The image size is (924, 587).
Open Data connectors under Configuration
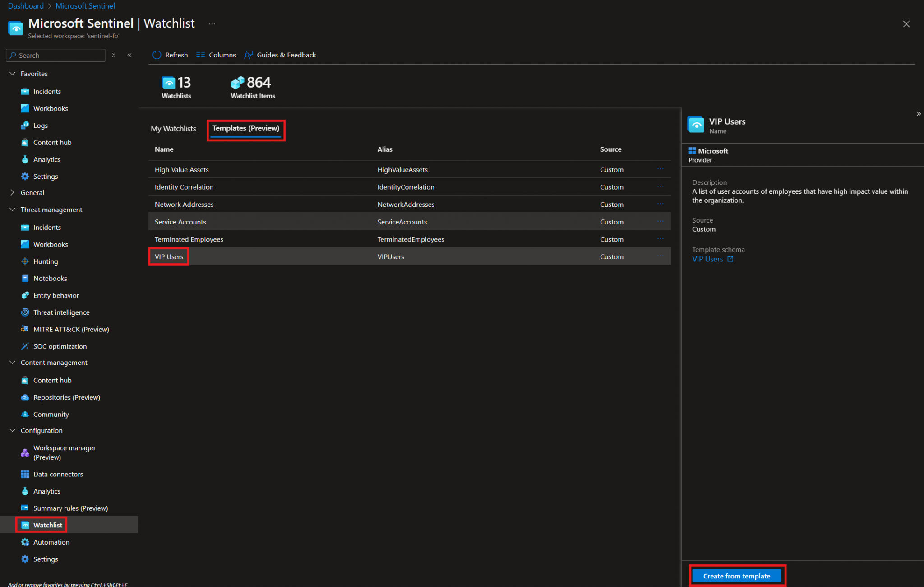pos(58,474)
